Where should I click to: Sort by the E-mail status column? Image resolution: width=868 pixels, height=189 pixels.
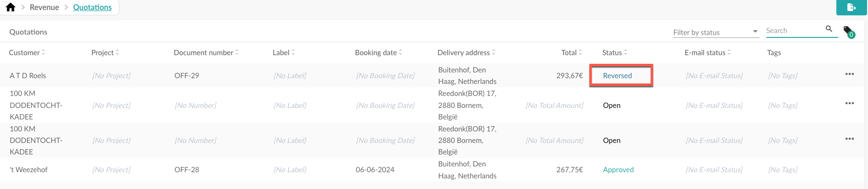click(708, 53)
